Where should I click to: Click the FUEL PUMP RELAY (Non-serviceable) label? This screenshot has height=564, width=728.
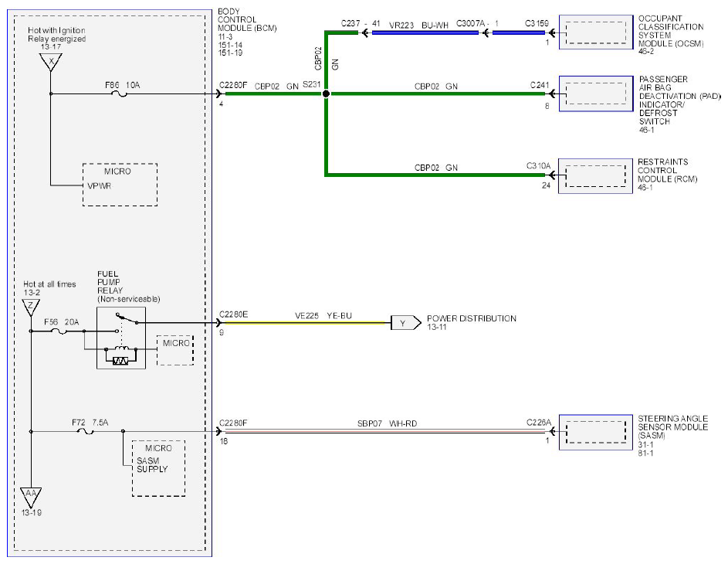click(x=129, y=286)
